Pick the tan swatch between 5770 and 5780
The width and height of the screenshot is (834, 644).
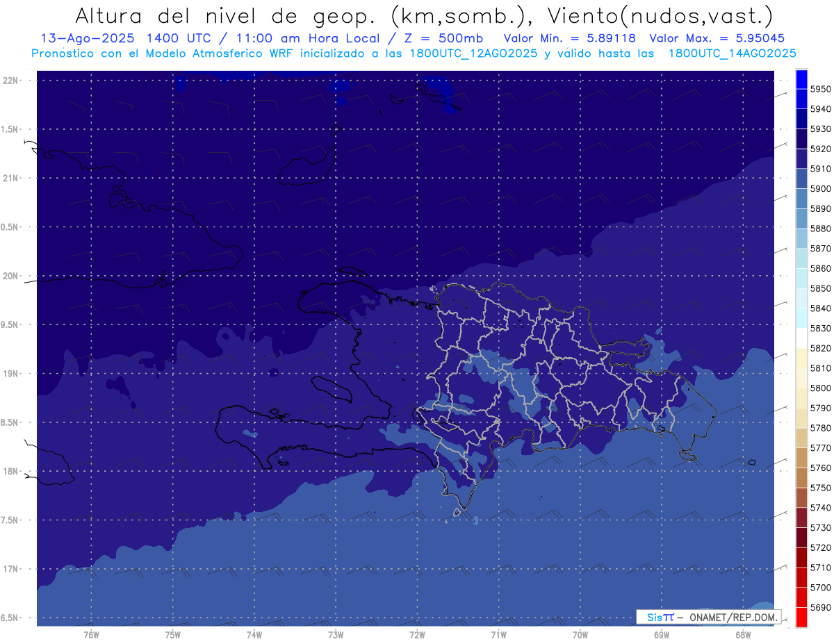click(801, 438)
